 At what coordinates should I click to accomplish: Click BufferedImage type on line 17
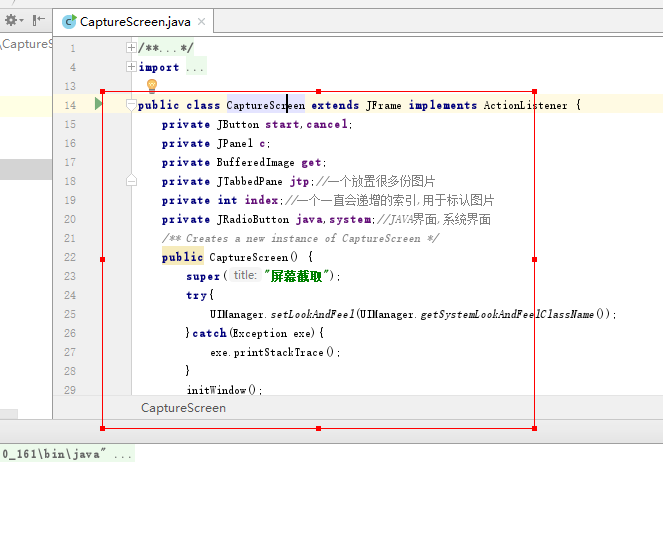255,162
